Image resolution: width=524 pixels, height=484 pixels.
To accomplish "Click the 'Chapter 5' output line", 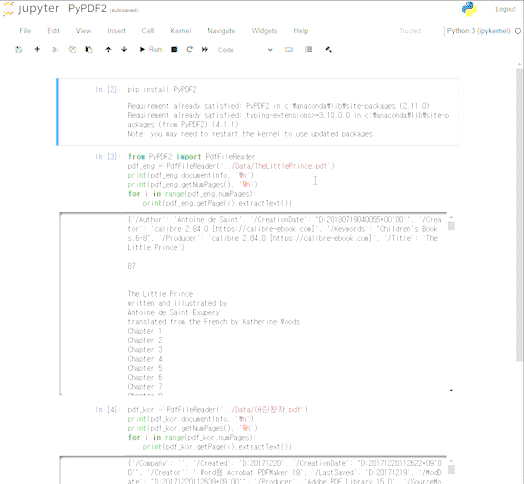I will pos(145,368).
